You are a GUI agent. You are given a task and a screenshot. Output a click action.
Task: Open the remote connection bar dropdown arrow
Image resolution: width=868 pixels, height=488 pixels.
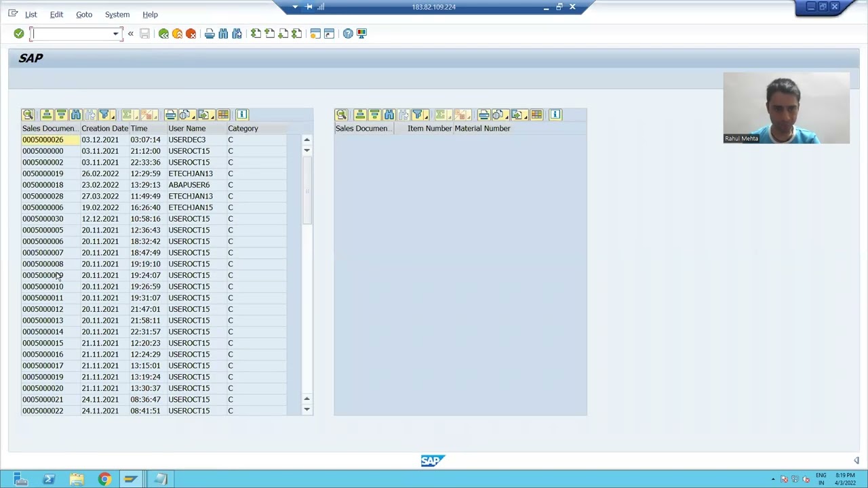tap(295, 7)
